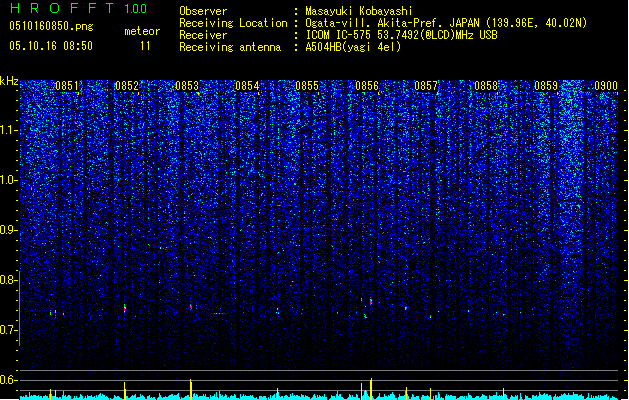Click the 'meteor' count label
Viewport: 629px width, 400px height.
[x=142, y=31]
